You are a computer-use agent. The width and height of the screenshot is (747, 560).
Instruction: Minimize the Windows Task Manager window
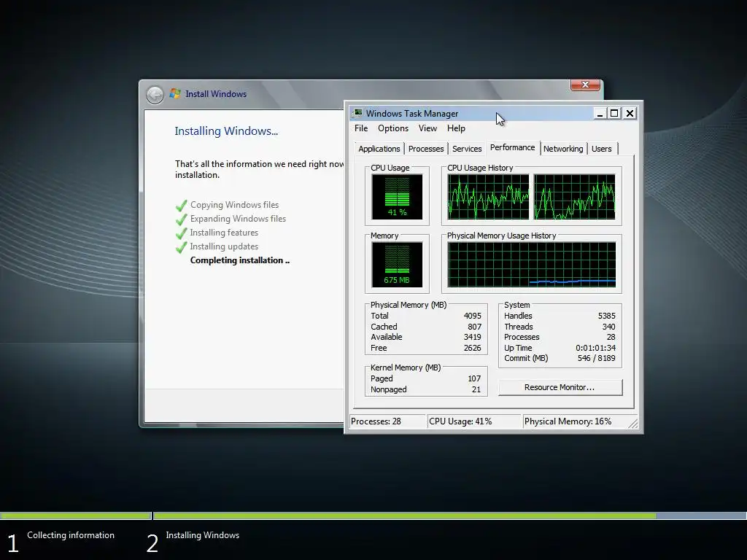pyautogui.click(x=600, y=113)
